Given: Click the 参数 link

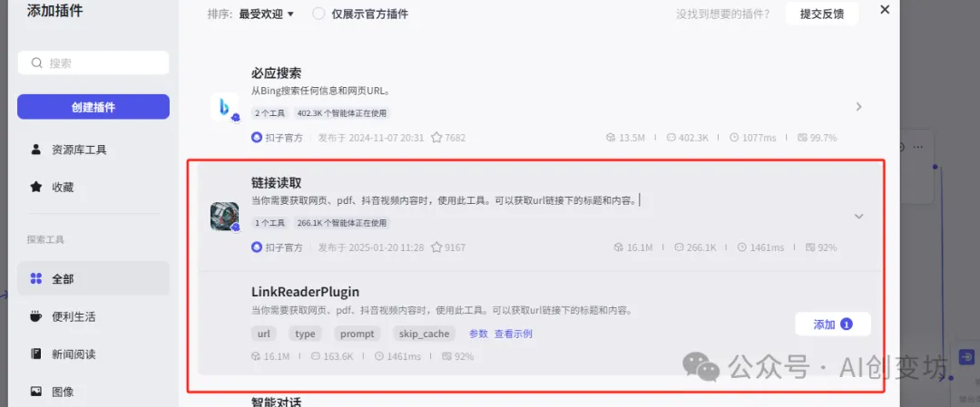Looking at the screenshot, I should click(478, 334).
